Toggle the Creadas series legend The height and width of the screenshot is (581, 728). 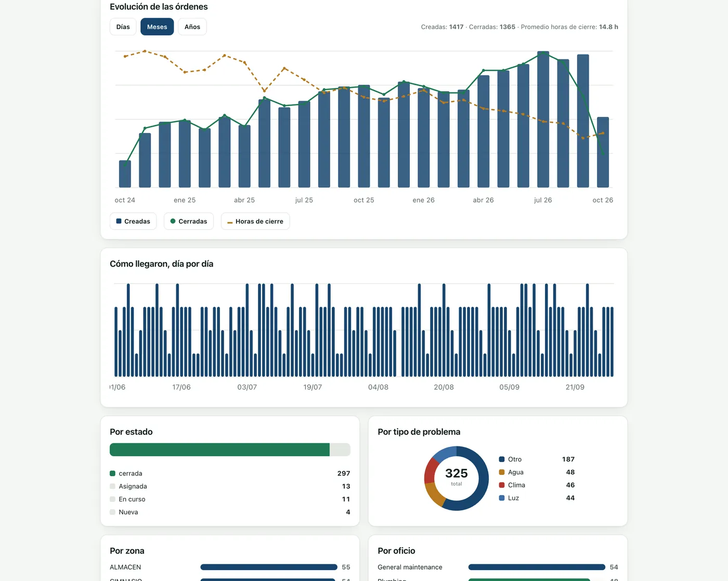point(133,221)
